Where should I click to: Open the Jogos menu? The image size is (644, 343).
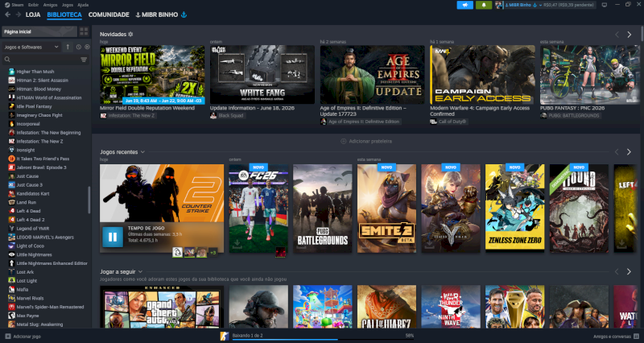(x=68, y=5)
